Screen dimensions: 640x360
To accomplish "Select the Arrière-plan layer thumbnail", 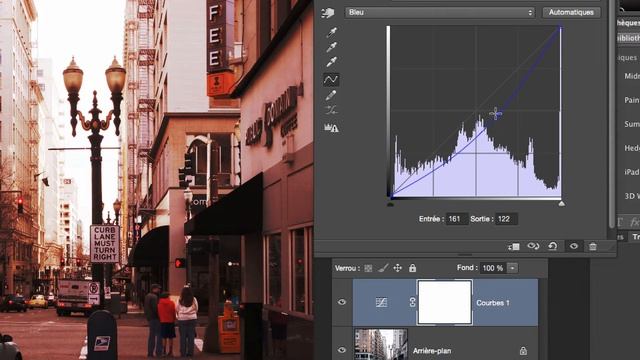I will tap(381, 345).
